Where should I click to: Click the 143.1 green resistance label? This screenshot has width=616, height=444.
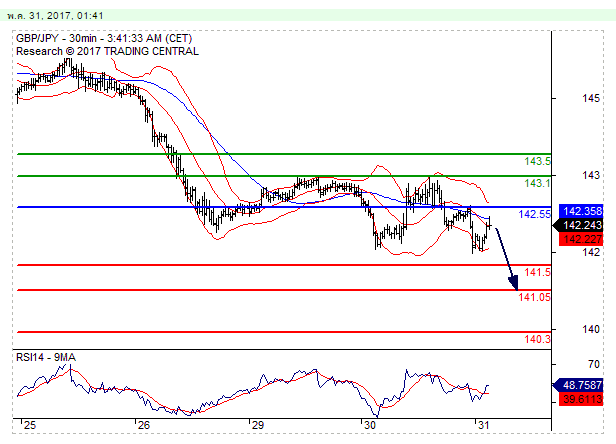click(x=537, y=183)
